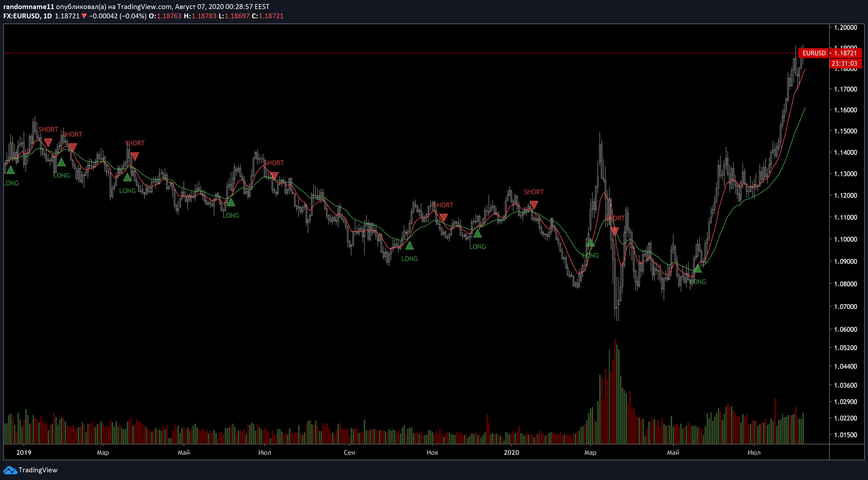Click the Ноя time axis label
This screenshot has height=480, width=868.
click(432, 452)
